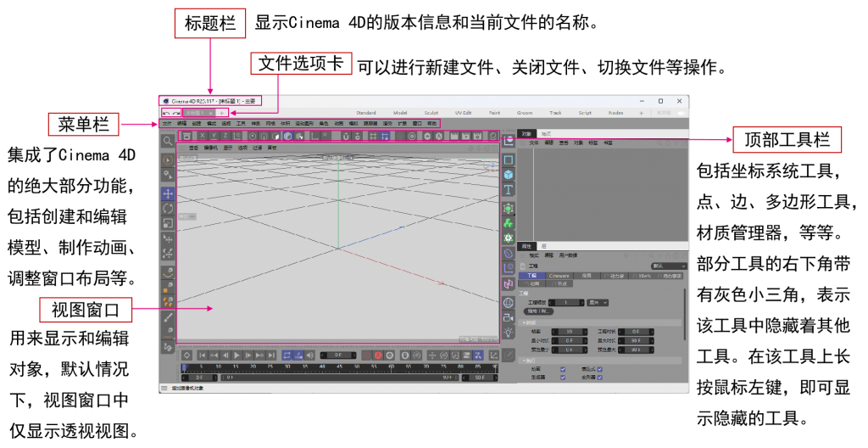Toggle Y axis lock in top toolbar

click(214, 136)
